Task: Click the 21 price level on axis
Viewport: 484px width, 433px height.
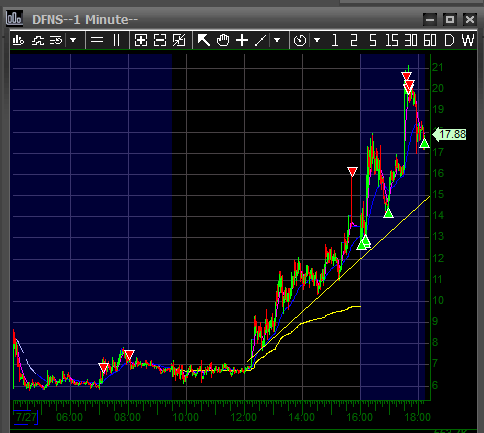Action: click(438, 67)
